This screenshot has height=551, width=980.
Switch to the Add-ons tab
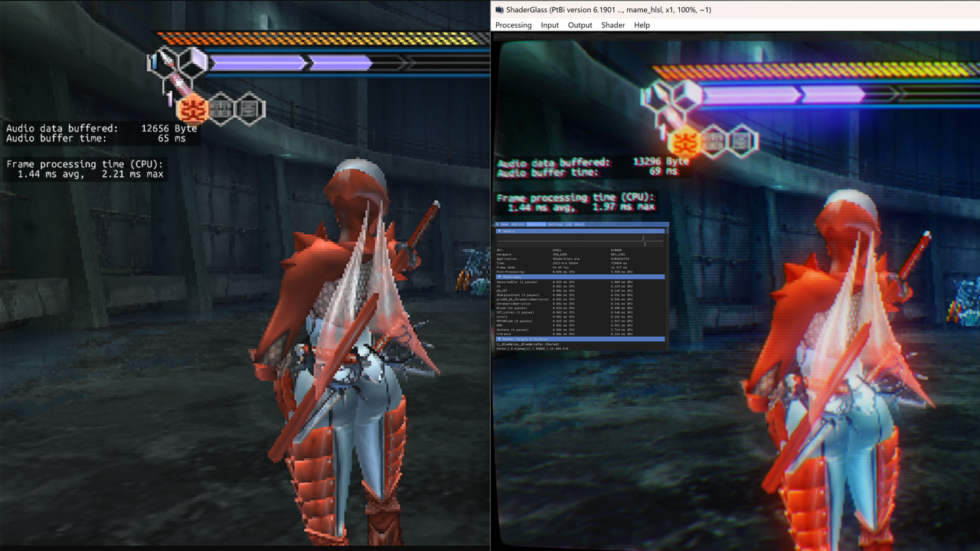(x=518, y=224)
